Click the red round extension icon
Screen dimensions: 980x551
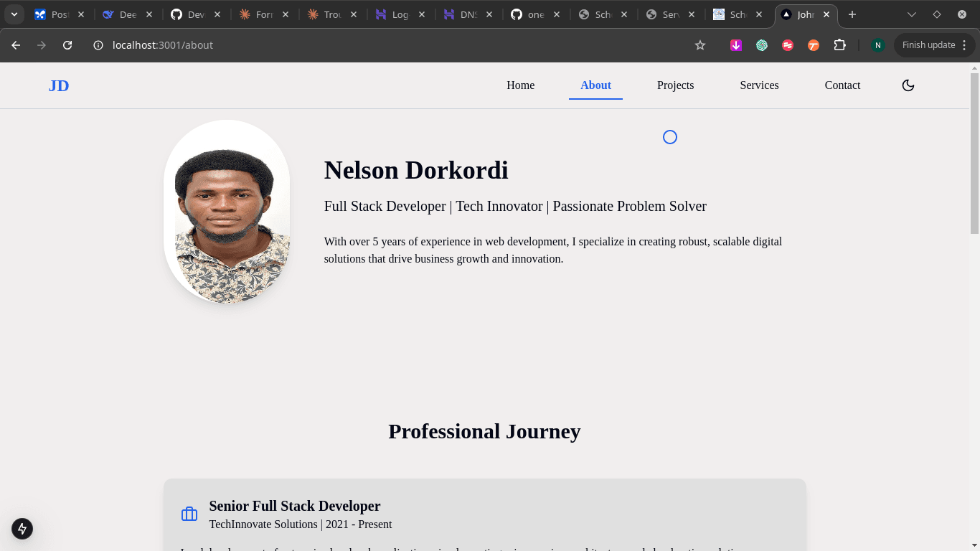[788, 45]
